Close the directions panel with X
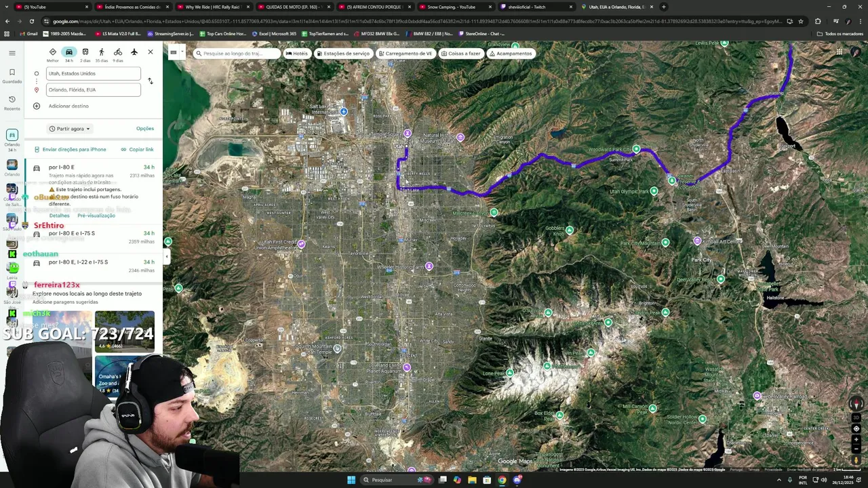 click(x=151, y=52)
